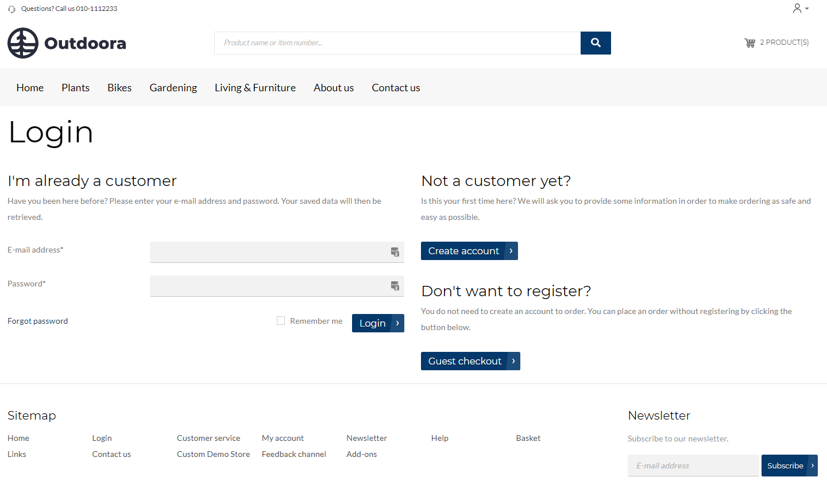The width and height of the screenshot is (827, 504).
Task: Click the Login submit button
Action: pyautogui.click(x=378, y=323)
